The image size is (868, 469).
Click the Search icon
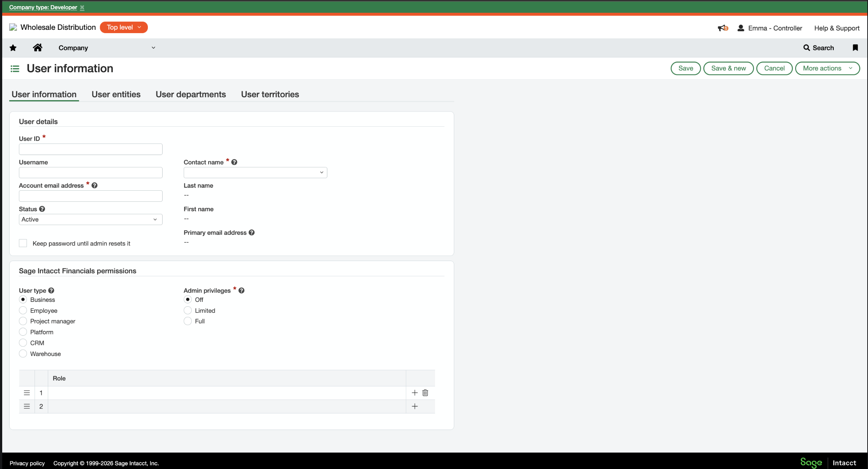807,47
